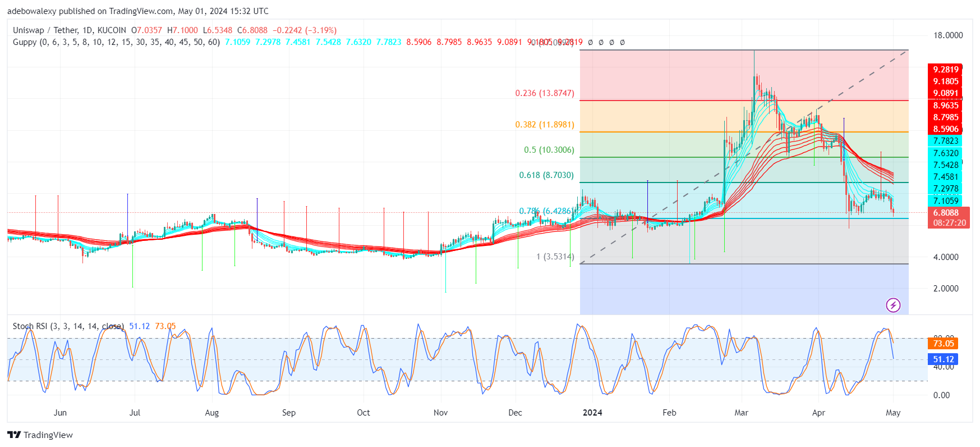Click the 18.0000 price axis label

[948, 35]
